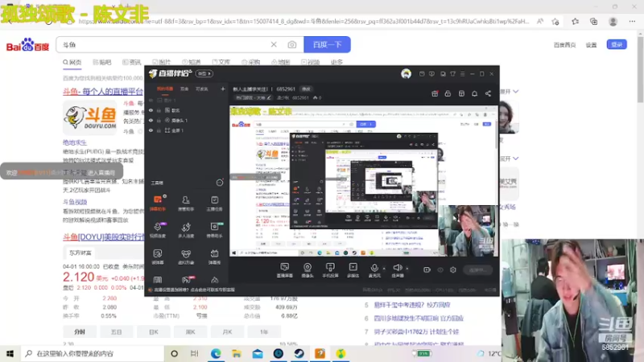Click the 修改 button beside room number

306,88
